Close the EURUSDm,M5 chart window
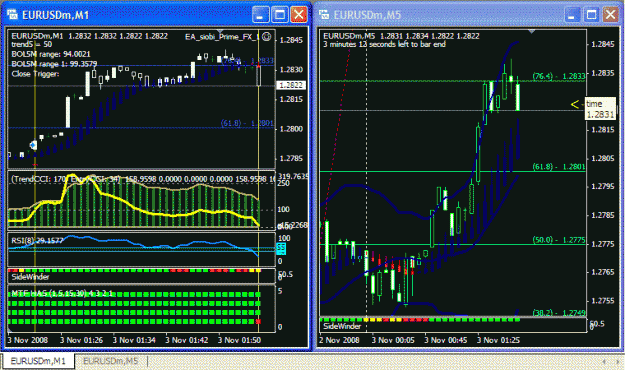The width and height of the screenshot is (625, 370). pyautogui.click(x=610, y=15)
